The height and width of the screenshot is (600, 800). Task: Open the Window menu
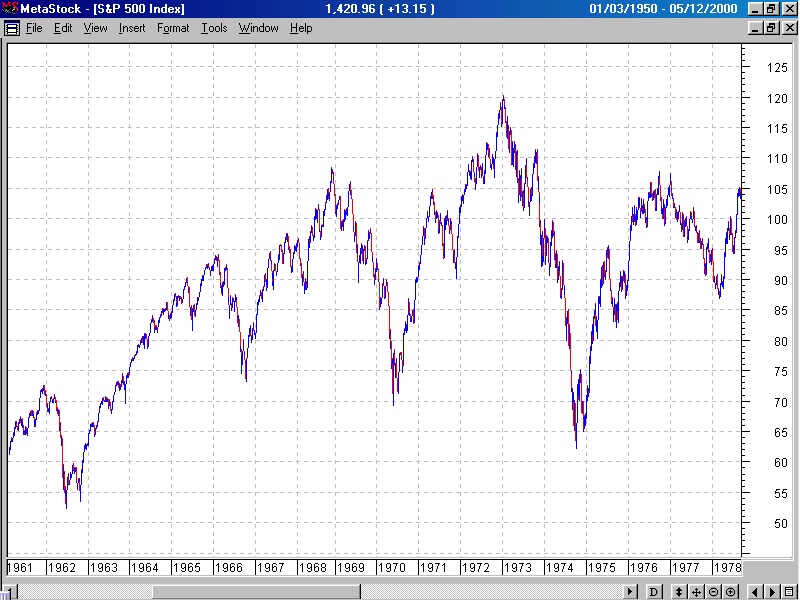coord(258,28)
